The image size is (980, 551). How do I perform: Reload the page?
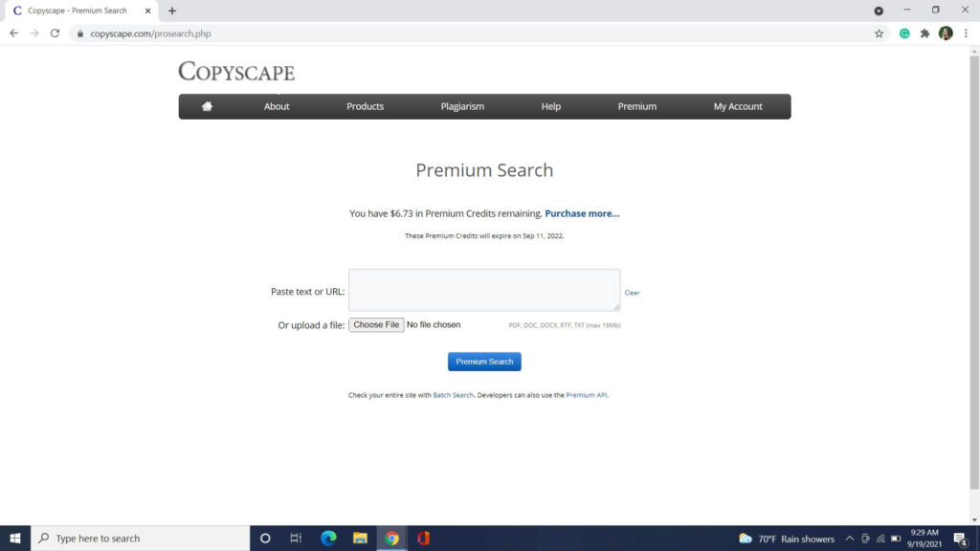pyautogui.click(x=55, y=32)
